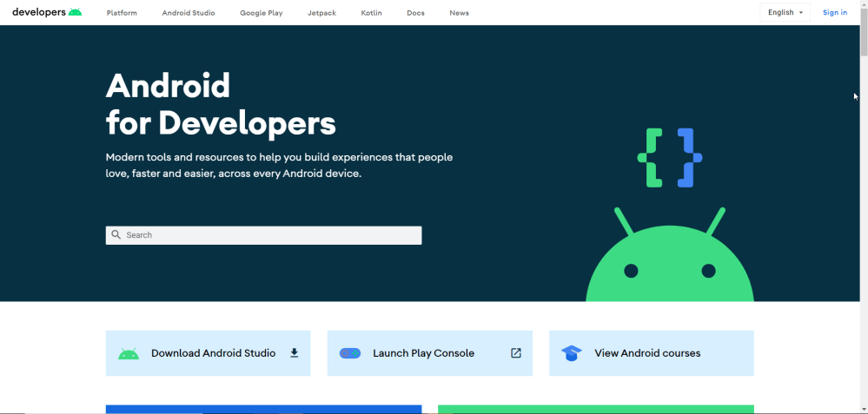Open the Platform menu

point(122,13)
